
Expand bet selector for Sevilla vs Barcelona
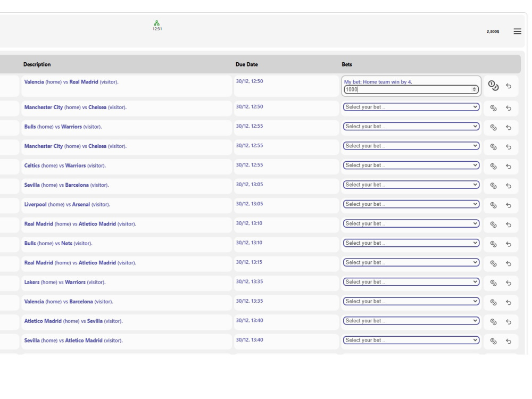[411, 185]
